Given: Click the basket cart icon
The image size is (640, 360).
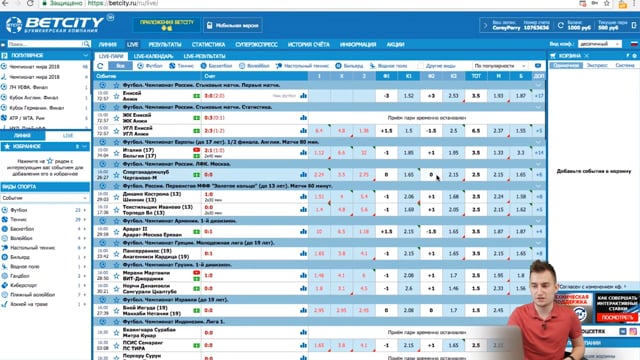Looking at the screenshot, I should coord(553,56).
